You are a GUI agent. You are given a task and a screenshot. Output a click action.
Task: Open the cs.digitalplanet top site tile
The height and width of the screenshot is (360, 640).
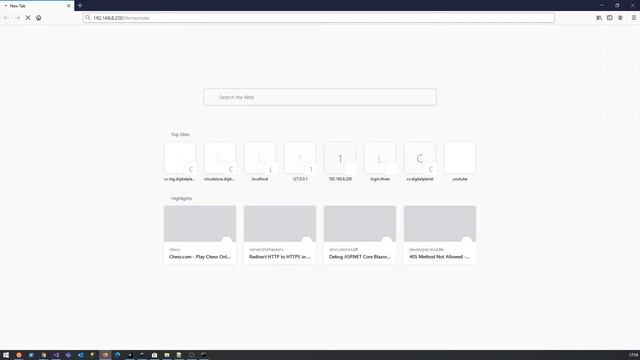(x=420, y=162)
